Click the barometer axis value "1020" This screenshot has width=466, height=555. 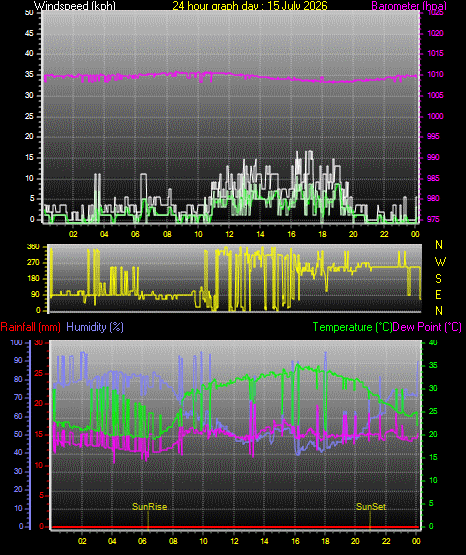(x=435, y=33)
